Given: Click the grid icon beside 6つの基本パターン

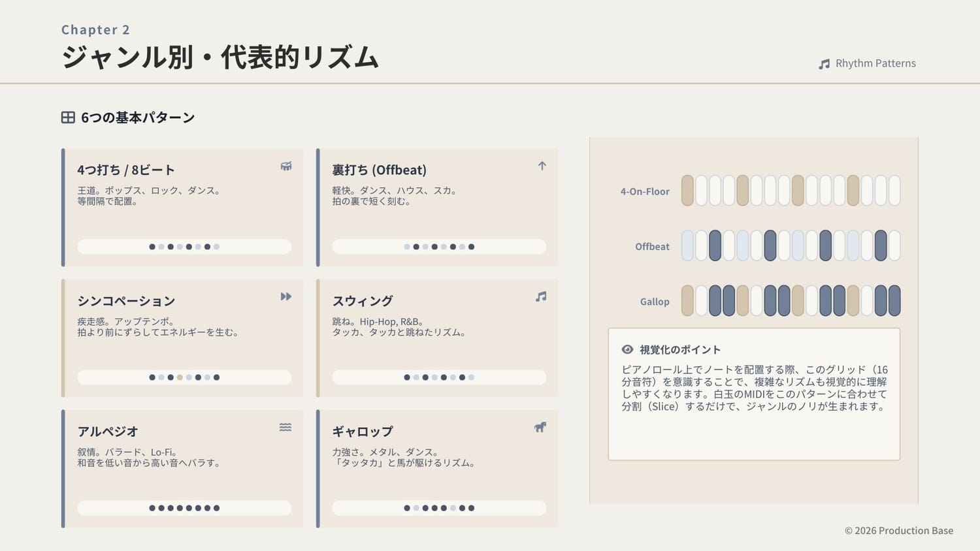Looking at the screenshot, I should [x=68, y=118].
